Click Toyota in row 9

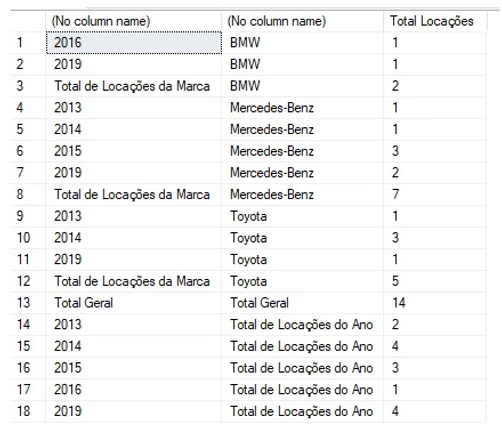point(302,216)
